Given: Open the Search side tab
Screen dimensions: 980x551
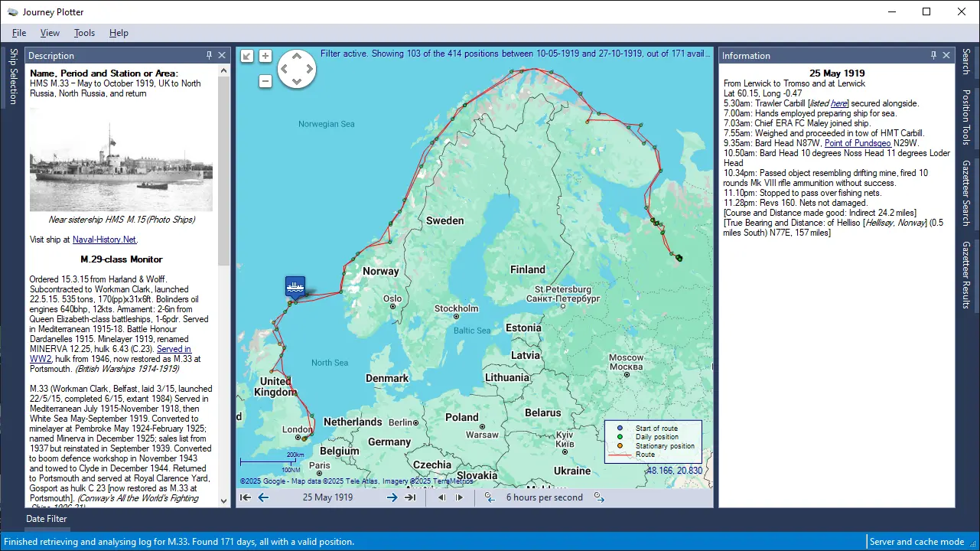Looking at the screenshot, I should coord(966,61).
